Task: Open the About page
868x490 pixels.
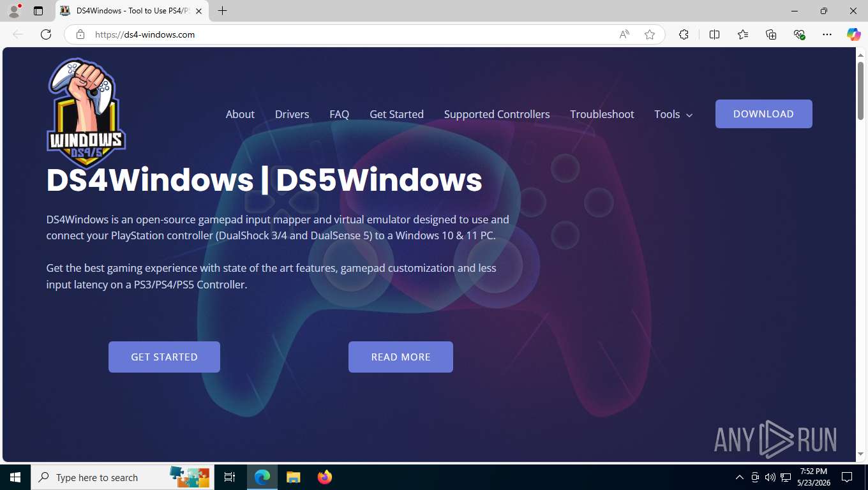Action: (x=240, y=114)
